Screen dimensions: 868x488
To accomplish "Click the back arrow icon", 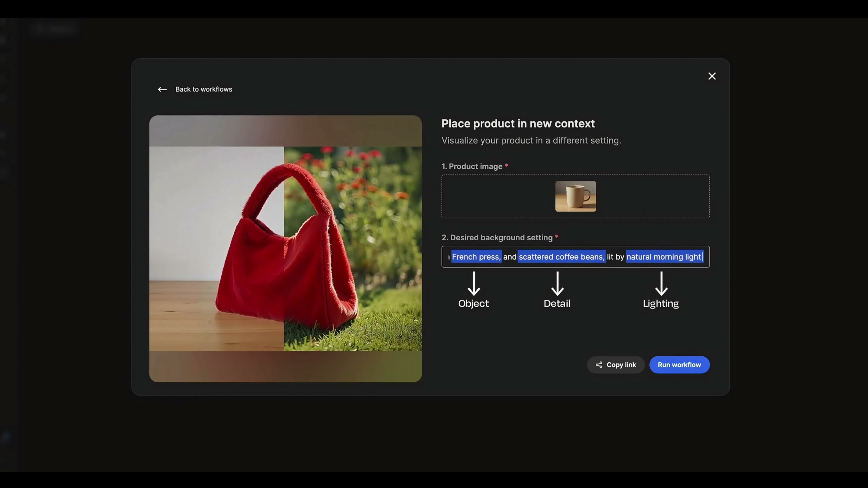I will 163,89.
